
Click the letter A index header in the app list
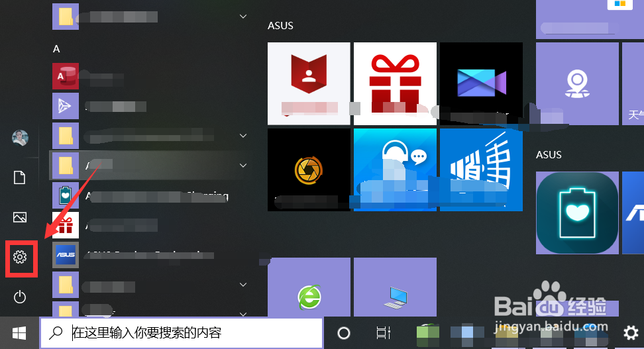pos(56,49)
